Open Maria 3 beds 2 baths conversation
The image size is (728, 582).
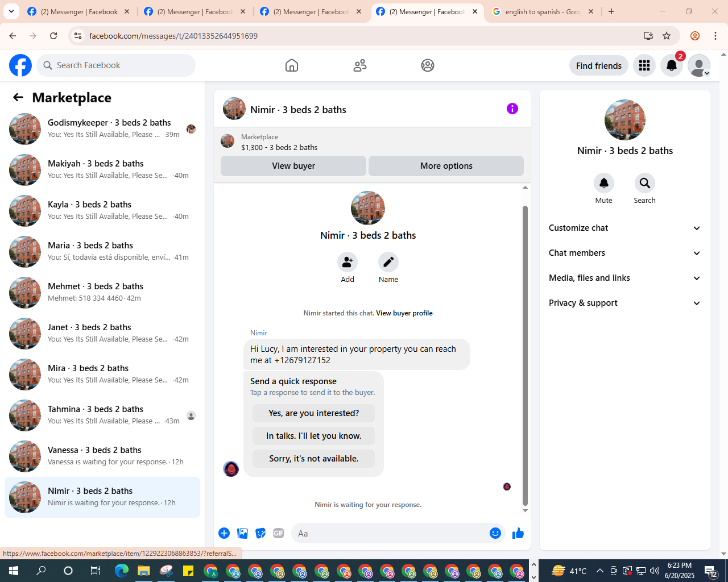(102, 252)
